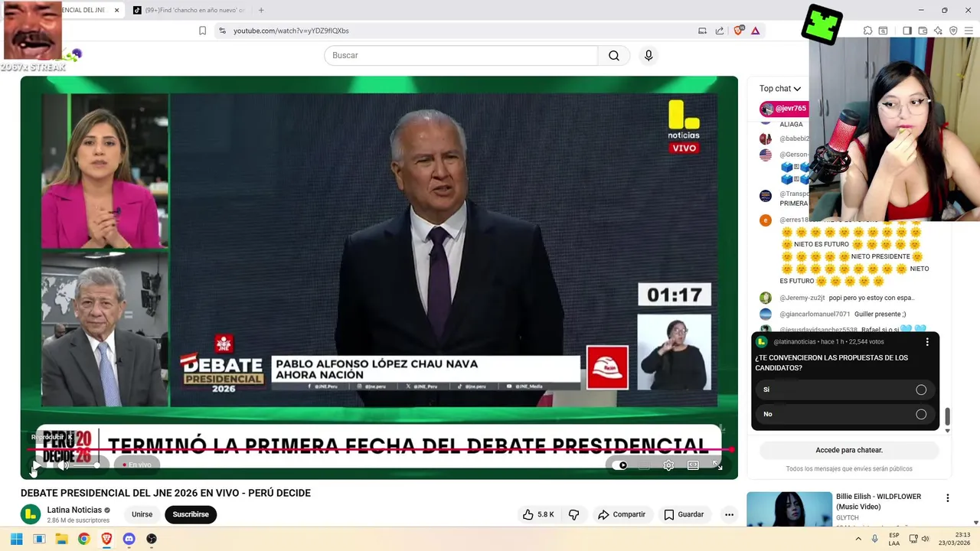Click the YouTube search magnifier button
This screenshot has width=980, height=551.
pos(614,55)
